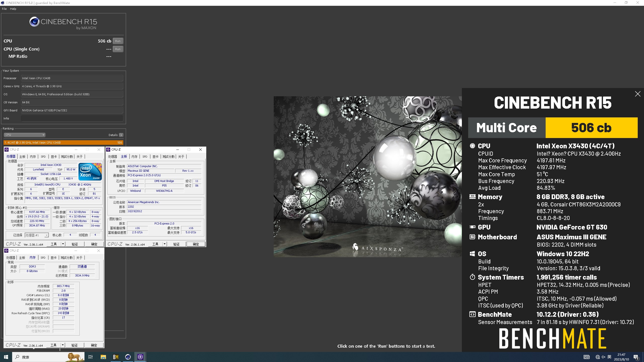Expand 工具 dropdown arrow in mainboard CPU-Z
The image size is (644, 362).
tap(165, 244)
